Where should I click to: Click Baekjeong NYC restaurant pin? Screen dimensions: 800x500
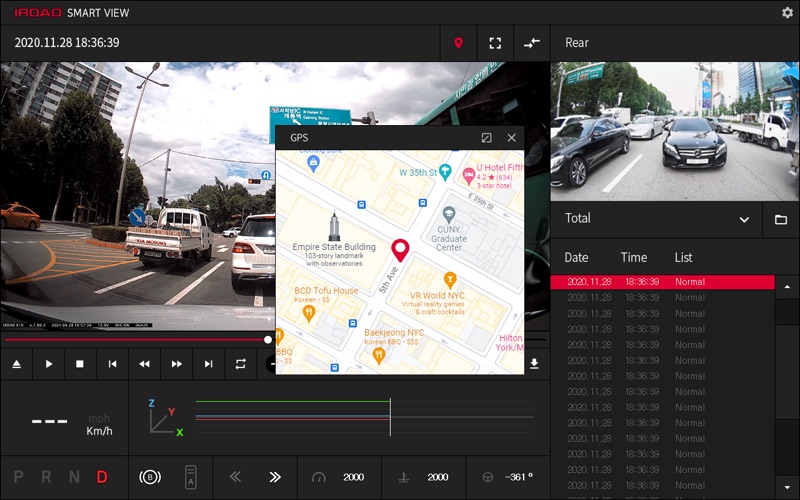coord(379,356)
